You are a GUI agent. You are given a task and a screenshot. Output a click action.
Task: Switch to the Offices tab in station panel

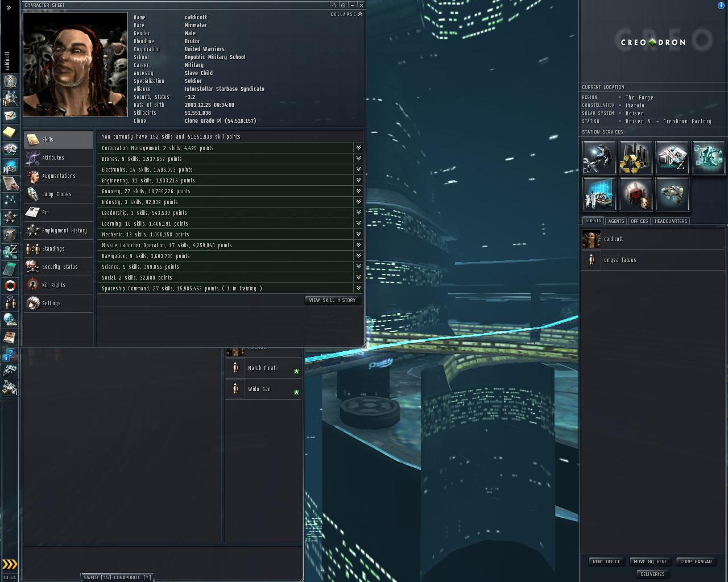pyautogui.click(x=639, y=221)
